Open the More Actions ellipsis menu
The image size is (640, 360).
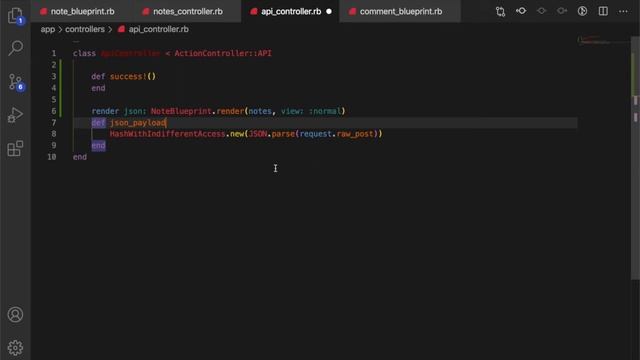coord(623,11)
